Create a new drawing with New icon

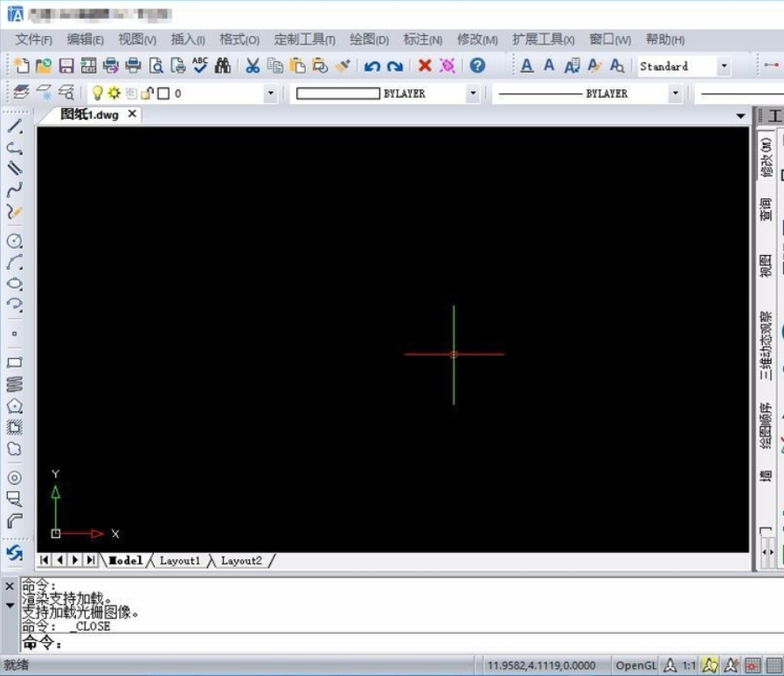(22, 66)
